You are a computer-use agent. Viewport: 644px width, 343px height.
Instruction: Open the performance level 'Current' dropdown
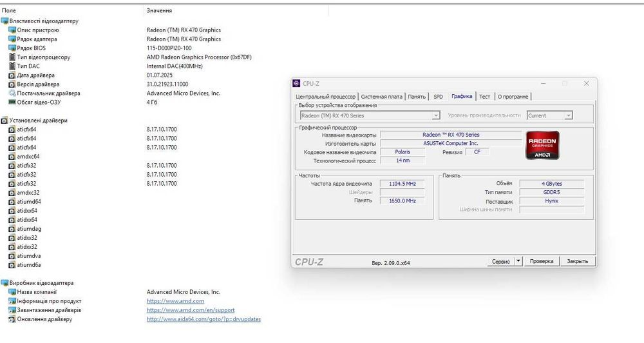(569, 116)
